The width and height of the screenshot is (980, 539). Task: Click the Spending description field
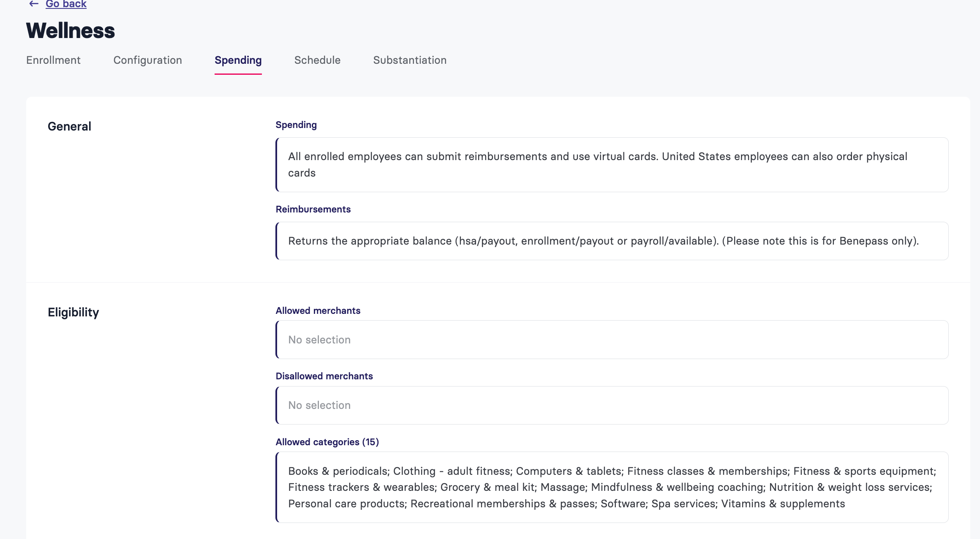(612, 165)
